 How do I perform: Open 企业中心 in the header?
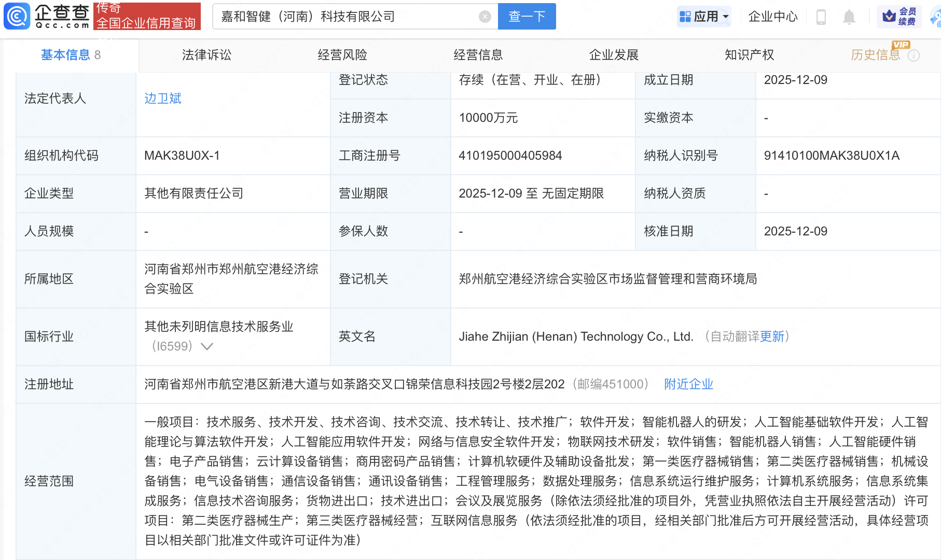pyautogui.click(x=772, y=17)
